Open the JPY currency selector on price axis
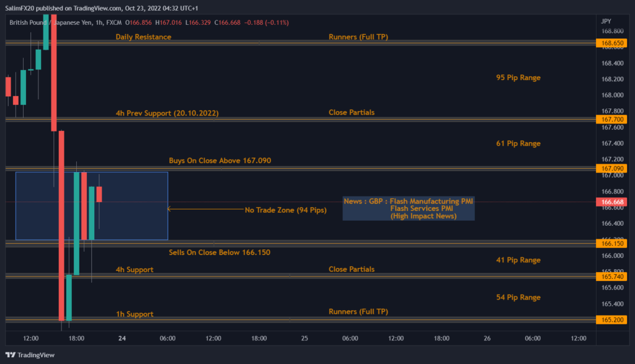Viewport: 635px width, 364px height. (x=606, y=21)
